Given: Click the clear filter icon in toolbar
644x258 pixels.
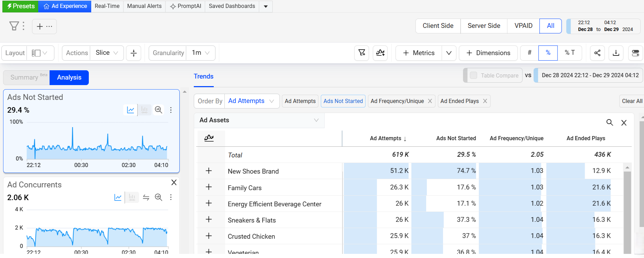Looking at the screenshot, I should point(362,53).
